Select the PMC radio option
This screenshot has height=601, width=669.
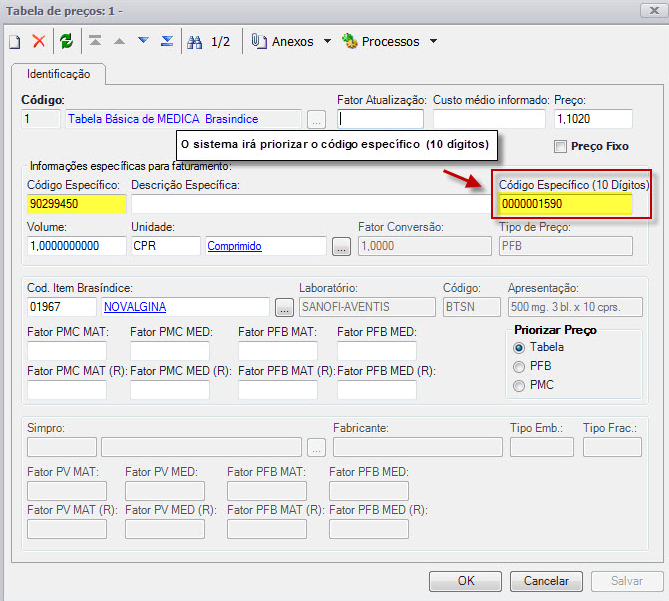click(x=519, y=386)
